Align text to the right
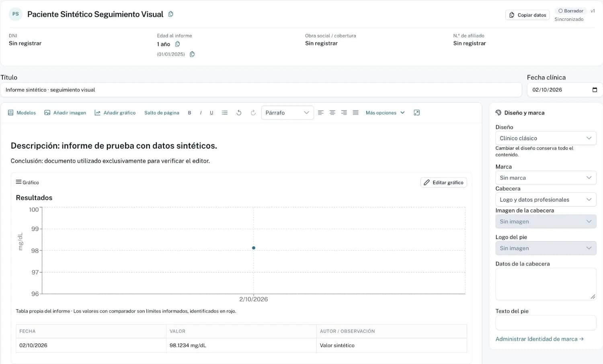The width and height of the screenshot is (603, 364). coord(344,113)
